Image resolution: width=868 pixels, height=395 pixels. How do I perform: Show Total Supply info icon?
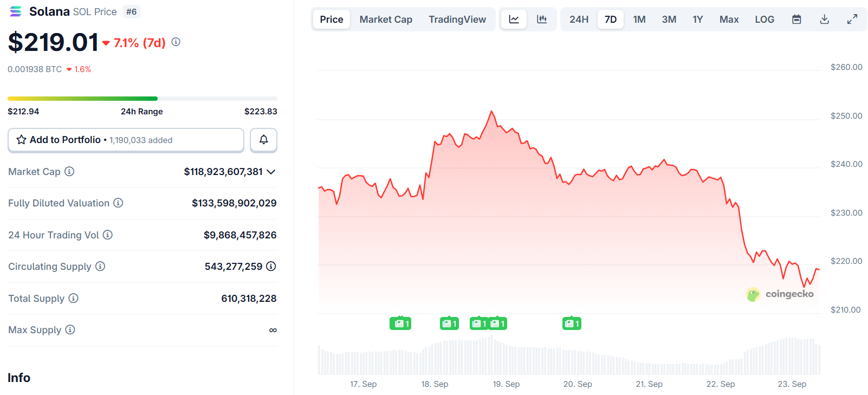pos(74,298)
